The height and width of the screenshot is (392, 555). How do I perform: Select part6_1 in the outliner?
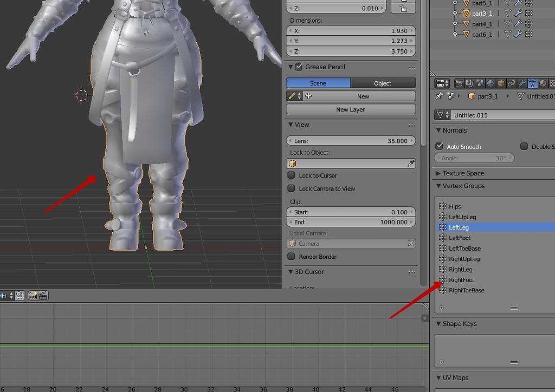482,35
